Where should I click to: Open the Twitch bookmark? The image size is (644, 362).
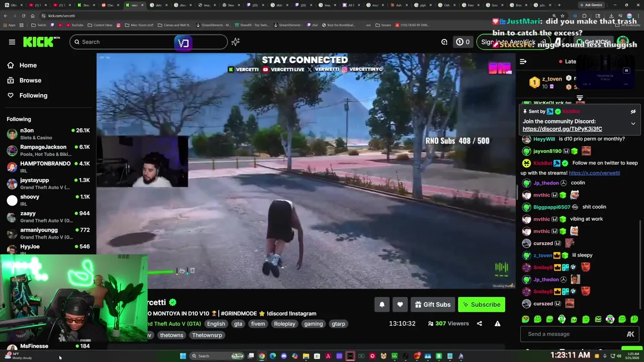38,25
